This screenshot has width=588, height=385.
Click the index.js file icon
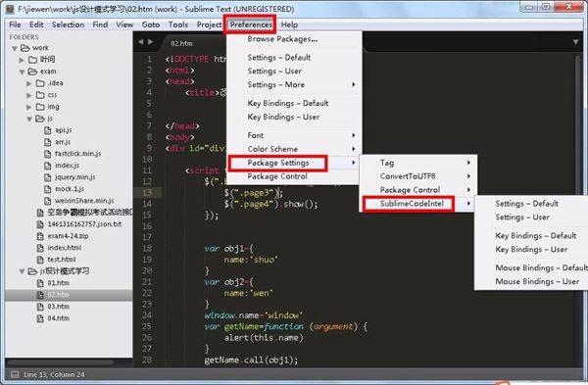(48, 166)
